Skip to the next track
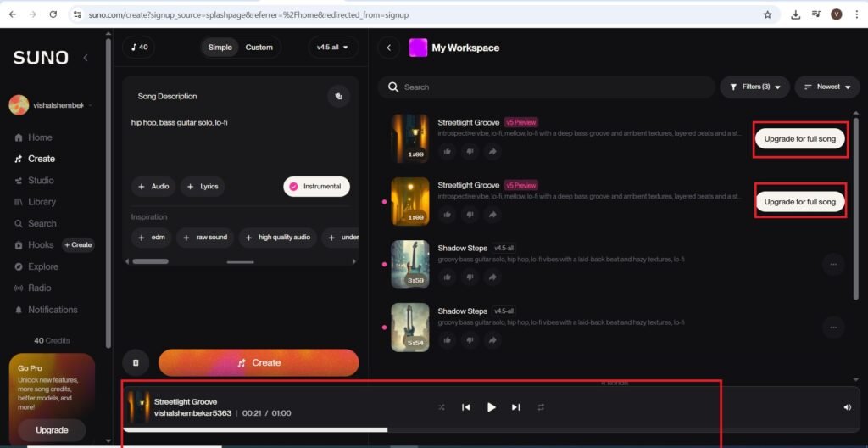 pos(515,407)
